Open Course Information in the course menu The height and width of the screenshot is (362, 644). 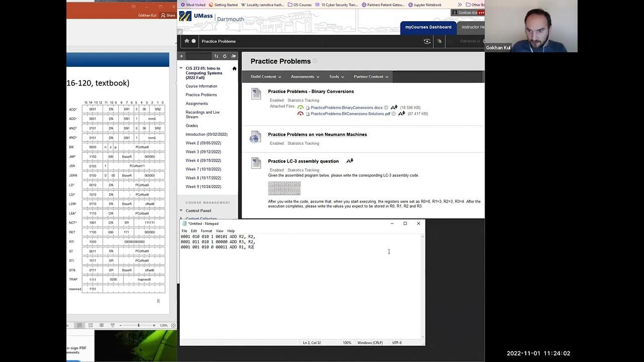(x=201, y=86)
